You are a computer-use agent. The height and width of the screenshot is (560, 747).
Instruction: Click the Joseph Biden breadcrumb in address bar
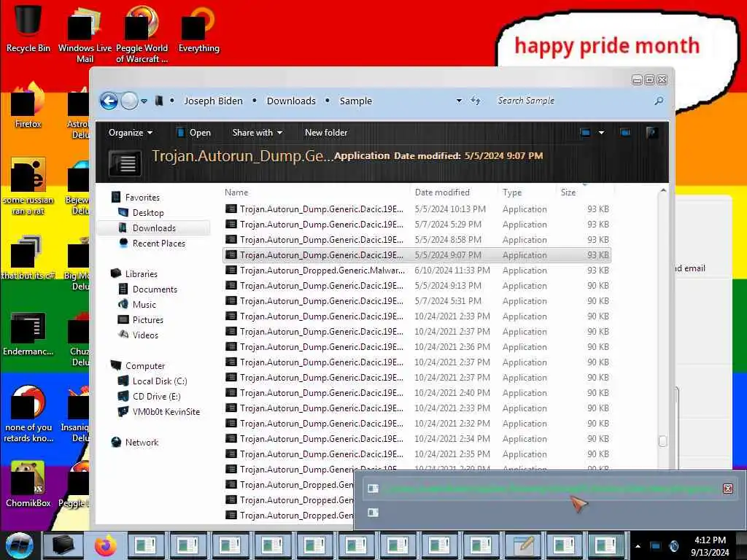(214, 101)
